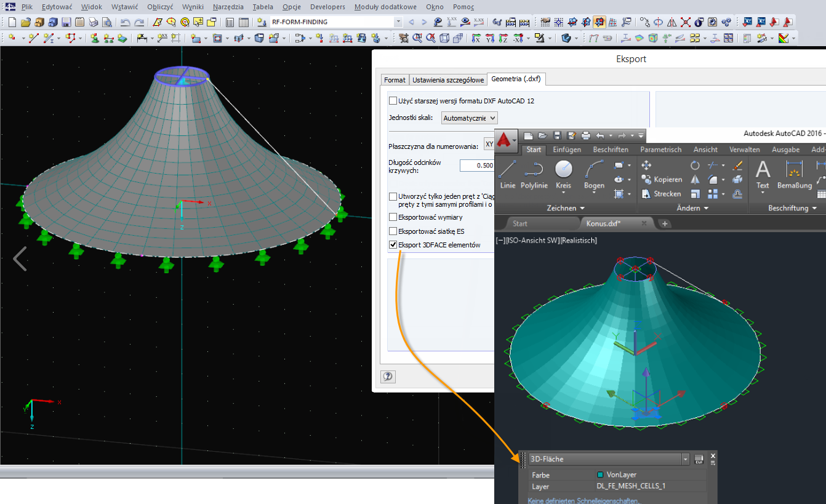This screenshot has height=504, width=826.
Task: Uncheck 'Eksport 3DFACE elementów'
Action: coord(393,244)
